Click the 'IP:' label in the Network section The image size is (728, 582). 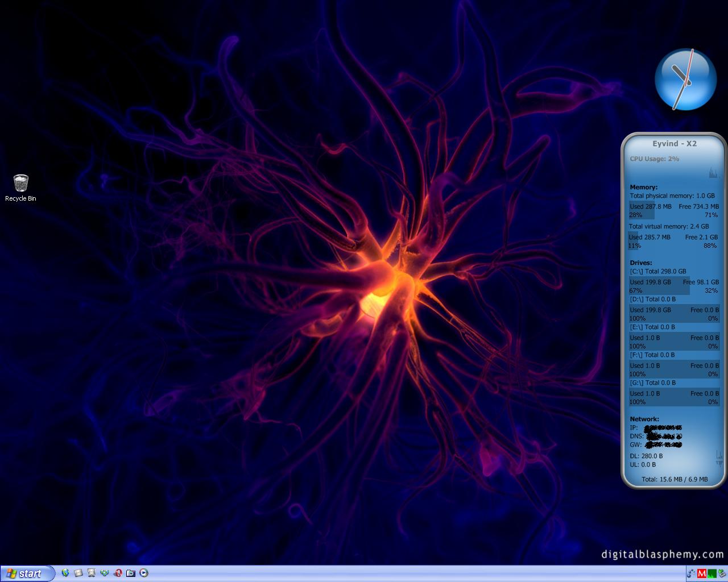pos(634,427)
